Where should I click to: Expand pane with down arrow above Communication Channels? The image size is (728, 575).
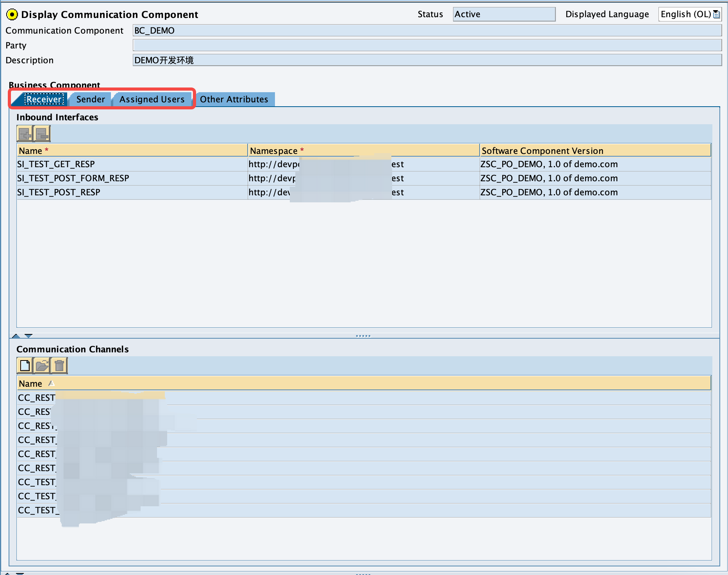point(29,336)
